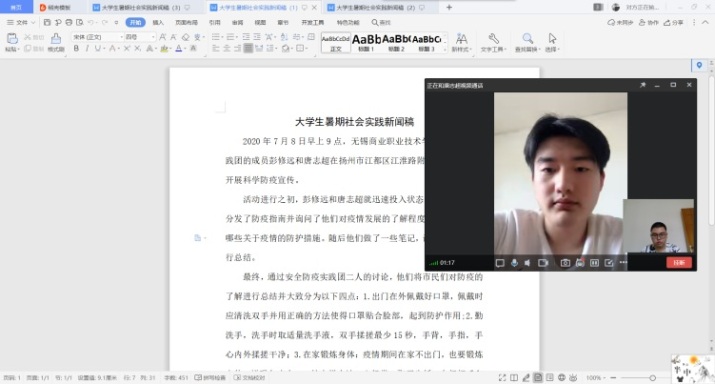
Task: Click the location pin icon in side pane
Action: pyautogui.click(x=699, y=65)
